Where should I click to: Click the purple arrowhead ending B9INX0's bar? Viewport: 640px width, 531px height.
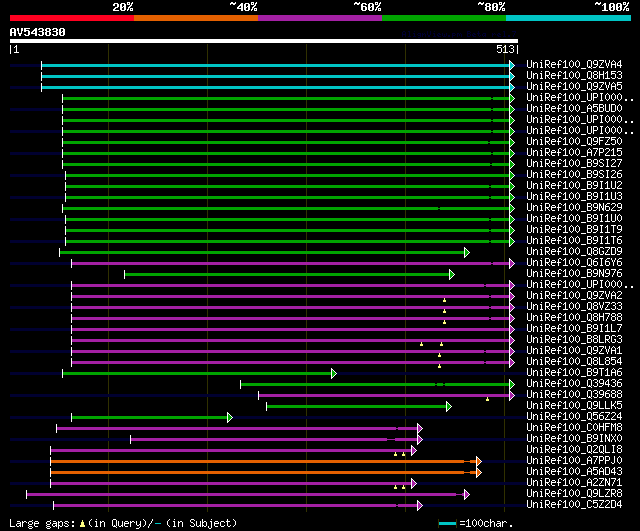tap(420, 440)
